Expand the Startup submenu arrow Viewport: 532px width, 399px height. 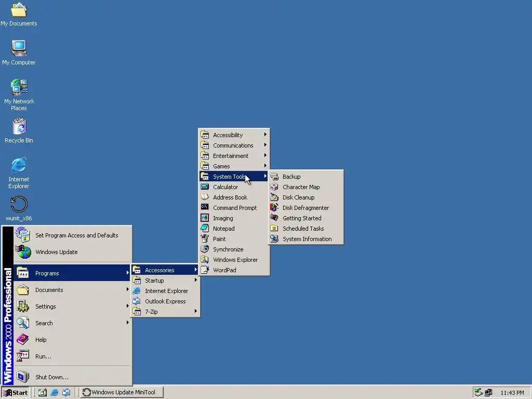196,280
